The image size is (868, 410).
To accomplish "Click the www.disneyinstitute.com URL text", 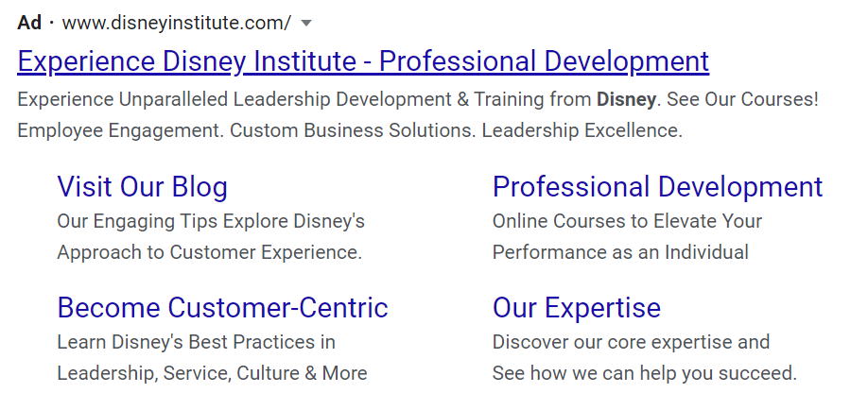I will [176, 22].
